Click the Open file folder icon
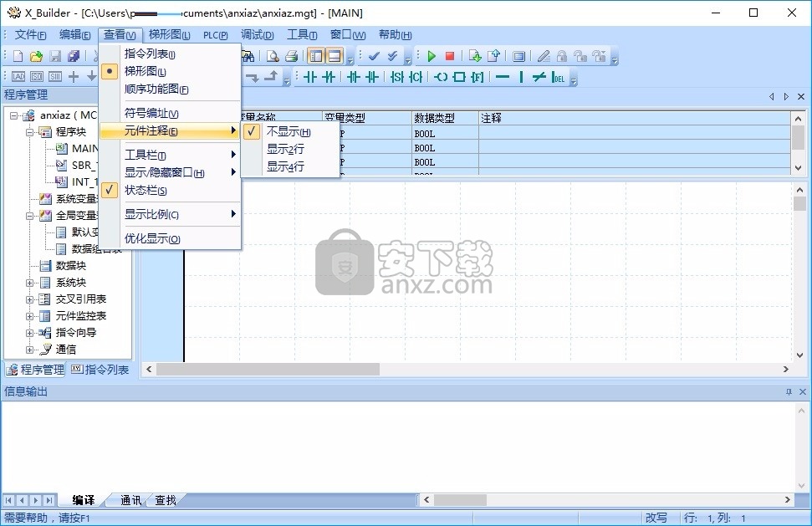The height and width of the screenshot is (526, 812). (36, 56)
